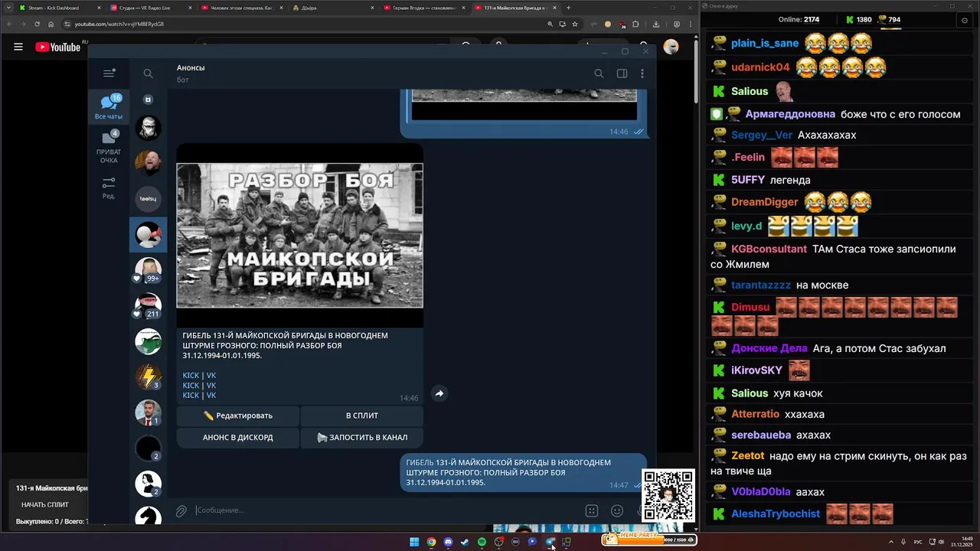The height and width of the screenshot is (551, 980).
Task: Open the chat with man in suit avatar
Action: pyautogui.click(x=149, y=412)
